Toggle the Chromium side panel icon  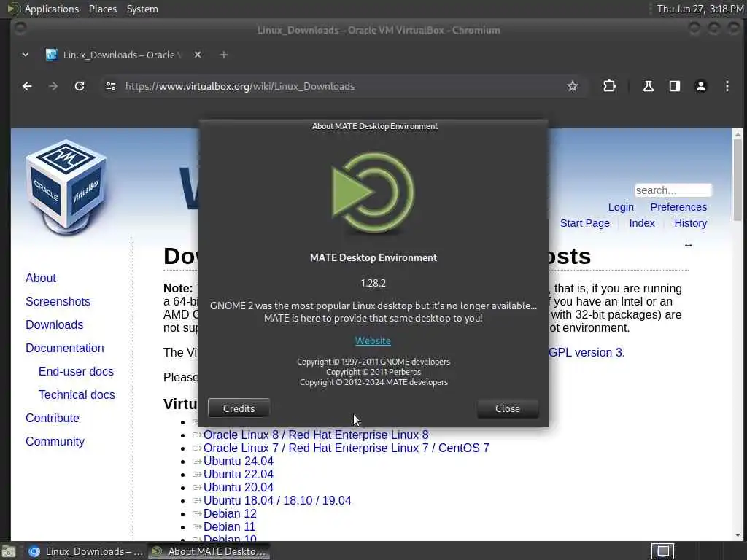pos(674,86)
